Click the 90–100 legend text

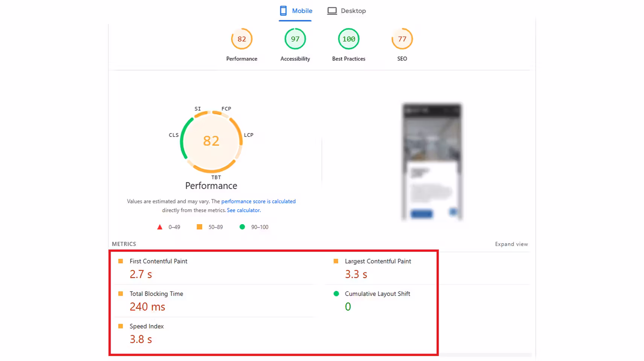pos(260,227)
